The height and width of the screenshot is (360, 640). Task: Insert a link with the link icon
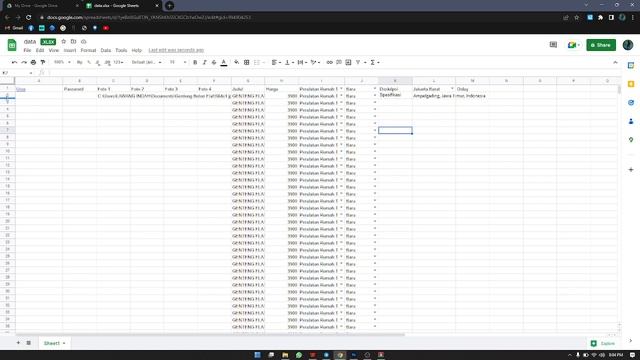click(x=329, y=62)
